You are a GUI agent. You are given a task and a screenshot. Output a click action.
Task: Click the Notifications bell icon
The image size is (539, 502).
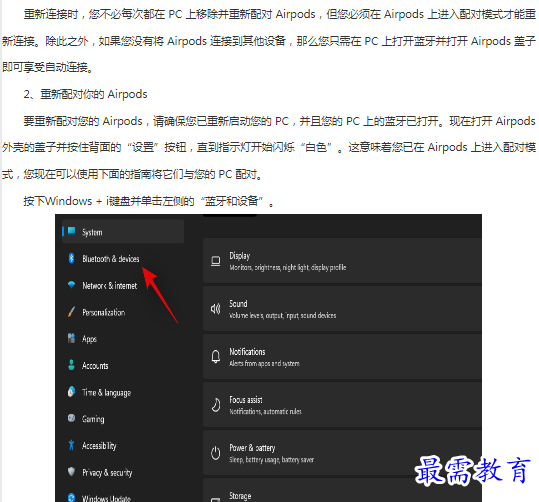click(x=216, y=357)
